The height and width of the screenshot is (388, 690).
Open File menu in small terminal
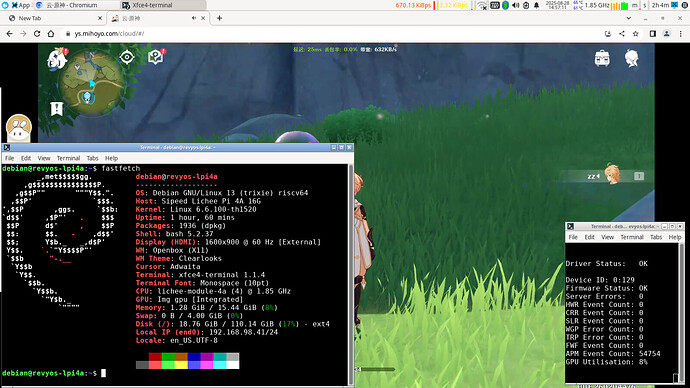tap(573, 237)
